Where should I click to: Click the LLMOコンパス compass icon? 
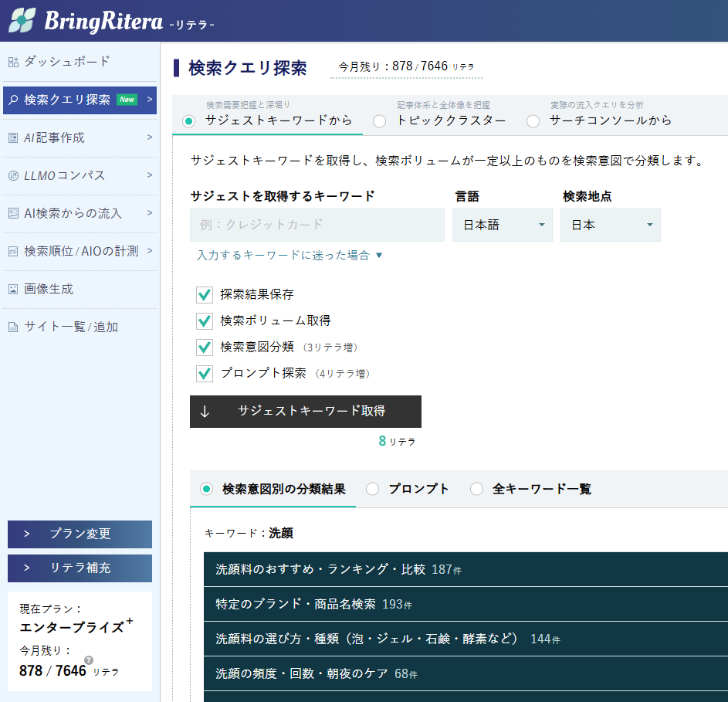[13, 175]
